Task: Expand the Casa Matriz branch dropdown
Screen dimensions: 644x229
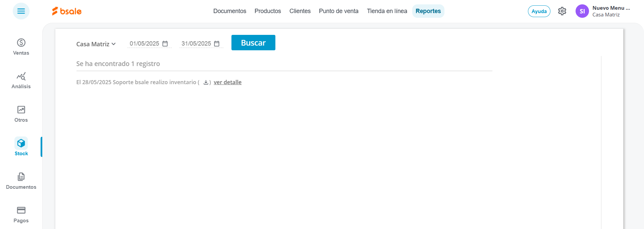Action: [96, 44]
